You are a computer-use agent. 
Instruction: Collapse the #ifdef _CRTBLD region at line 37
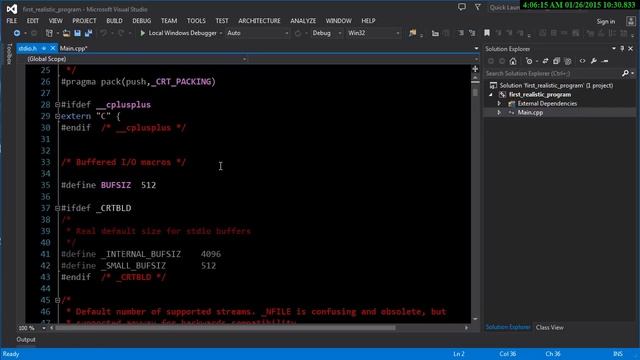58,208
